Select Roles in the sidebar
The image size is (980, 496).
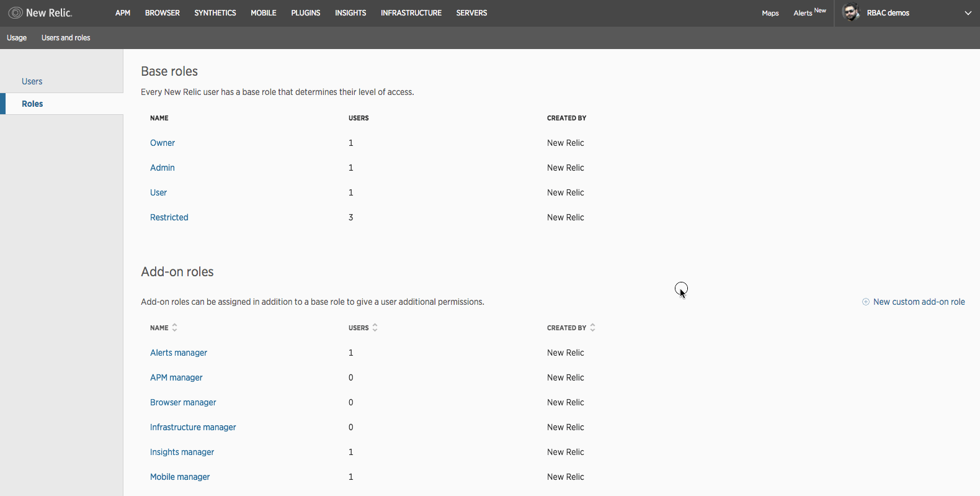click(x=32, y=104)
